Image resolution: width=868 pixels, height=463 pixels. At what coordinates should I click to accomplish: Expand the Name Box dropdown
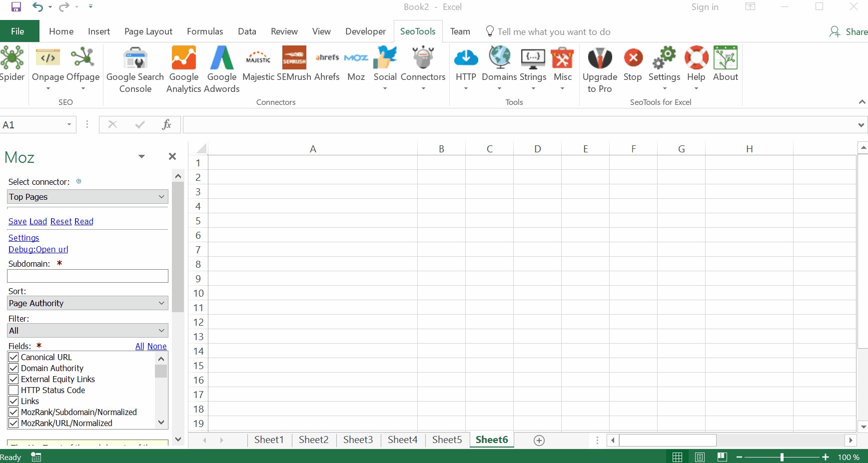pos(69,124)
